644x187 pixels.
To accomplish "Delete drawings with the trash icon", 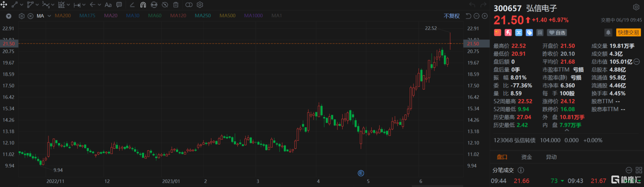I will (176, 5).
